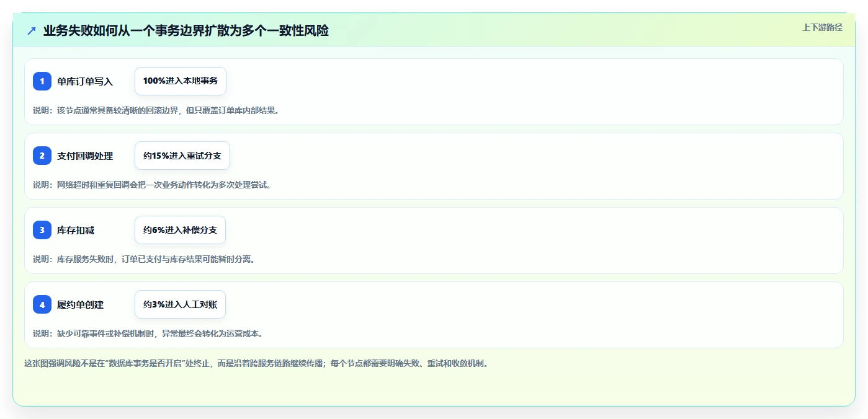Click step number 4 badge
The width and height of the screenshot is (868, 419).
click(42, 304)
